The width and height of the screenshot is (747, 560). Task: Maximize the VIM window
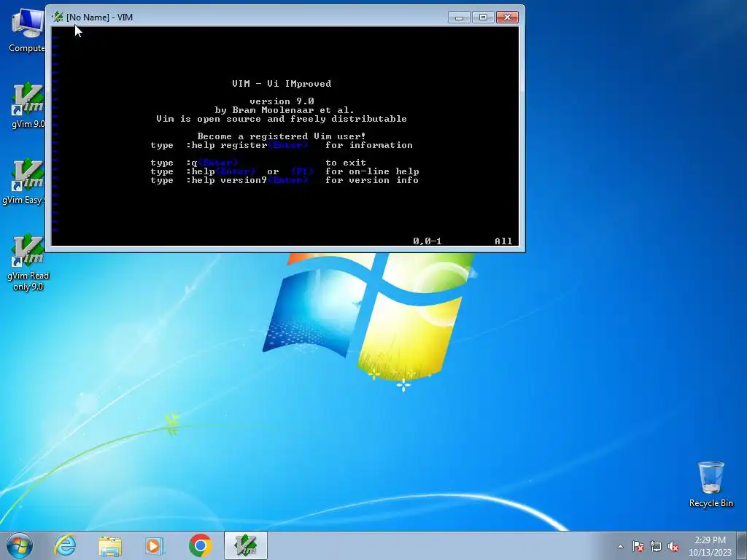[483, 17]
